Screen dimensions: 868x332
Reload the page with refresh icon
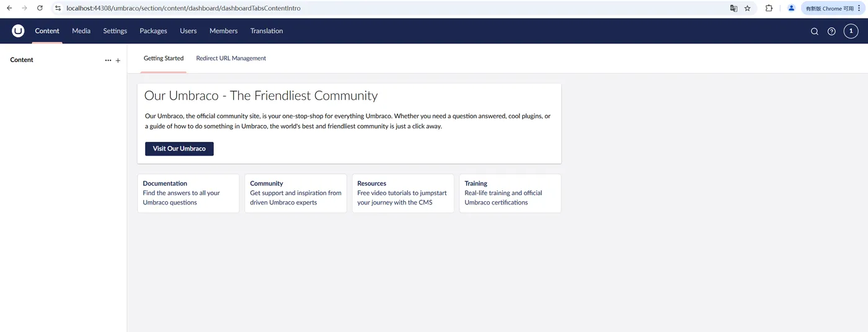pos(40,8)
